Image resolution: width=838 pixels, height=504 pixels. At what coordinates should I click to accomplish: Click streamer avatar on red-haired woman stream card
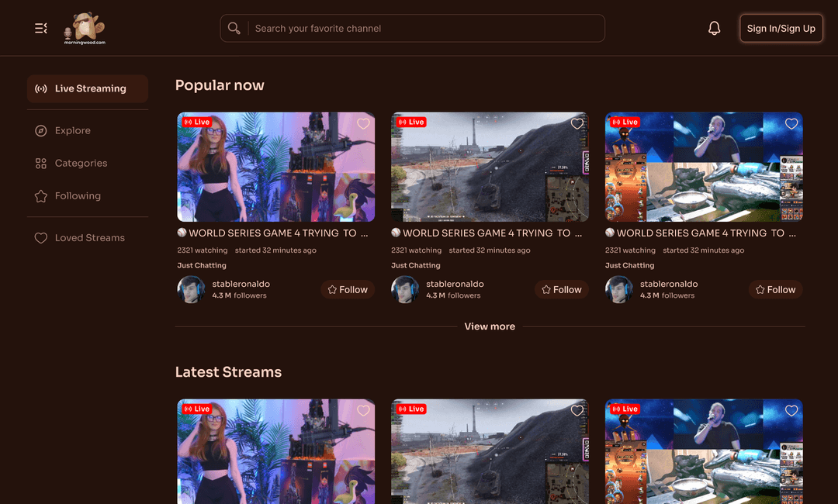pyautogui.click(x=191, y=289)
